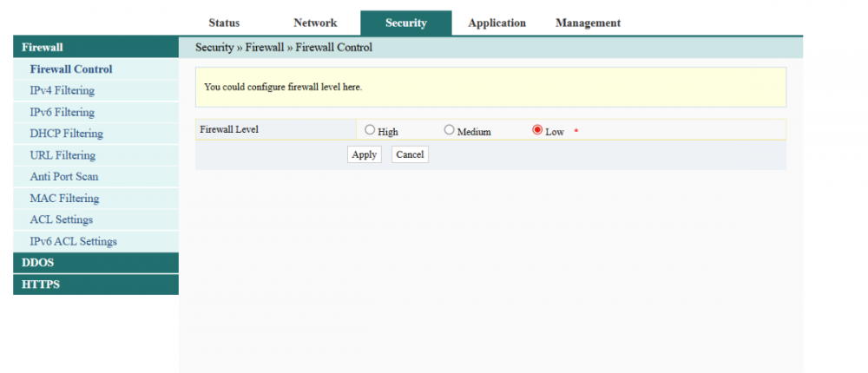Open Firewall Control in the sidebar
The width and height of the screenshot is (868, 373).
(x=71, y=69)
